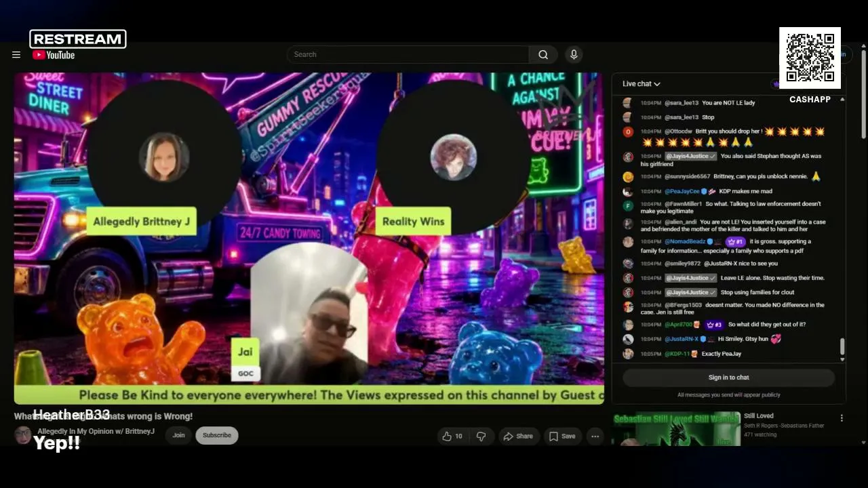Click the avatar next to @alien_andi
868x488 pixels.
click(x=628, y=224)
